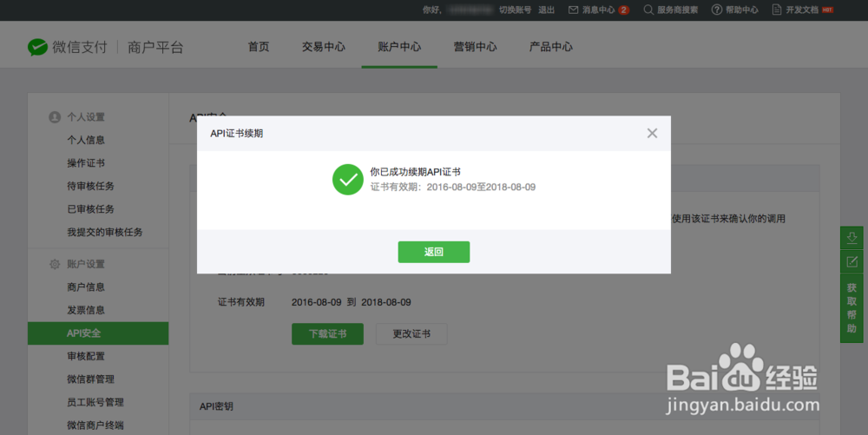868x435 pixels.
Task: Click the red unread messages badge
Action: click(x=624, y=10)
